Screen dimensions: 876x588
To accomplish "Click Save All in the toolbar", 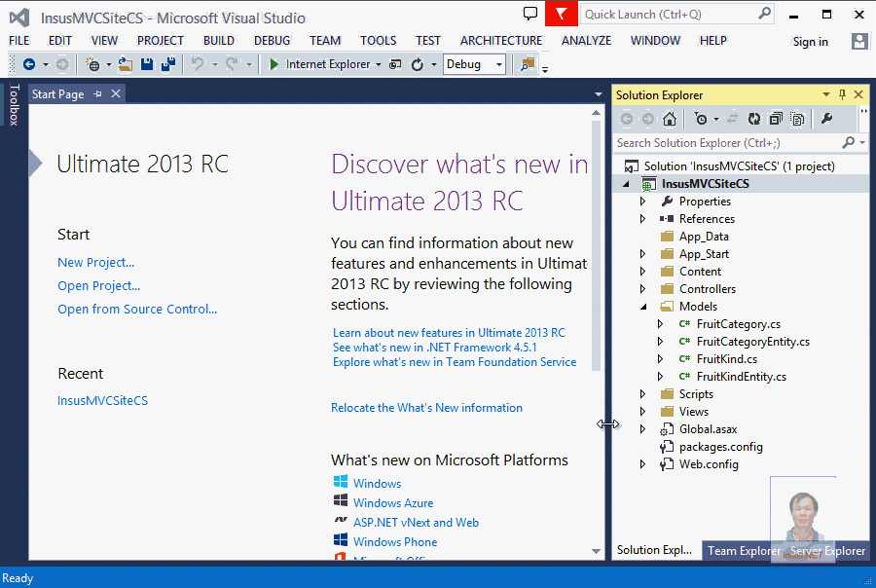I will [167, 64].
